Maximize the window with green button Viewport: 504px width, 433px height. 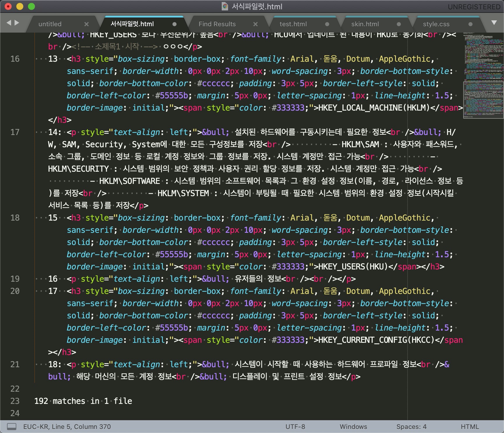coord(31,6)
